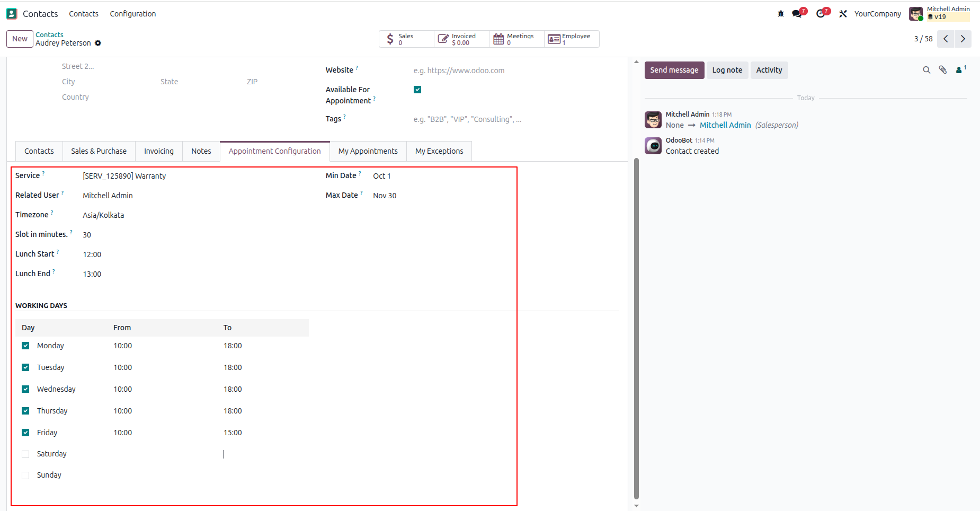Image resolution: width=980 pixels, height=511 pixels.
Task: Click Mitchell Admin's chatter avatar
Action: (x=653, y=120)
